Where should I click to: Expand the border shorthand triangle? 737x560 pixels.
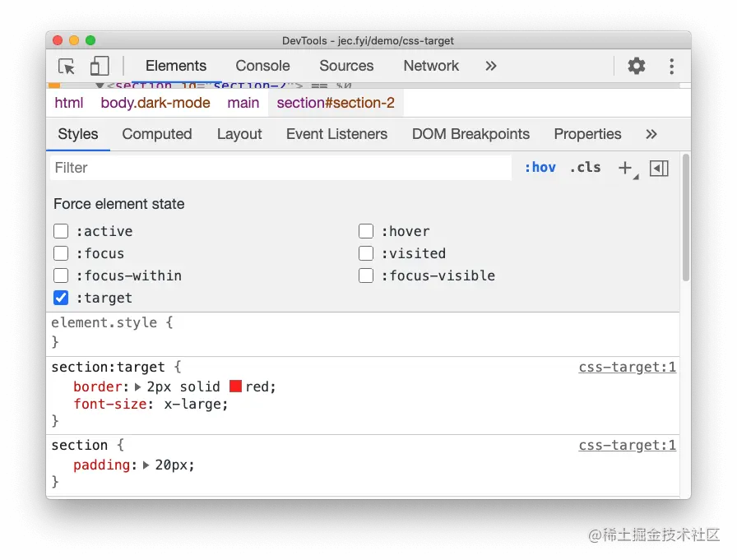click(137, 387)
